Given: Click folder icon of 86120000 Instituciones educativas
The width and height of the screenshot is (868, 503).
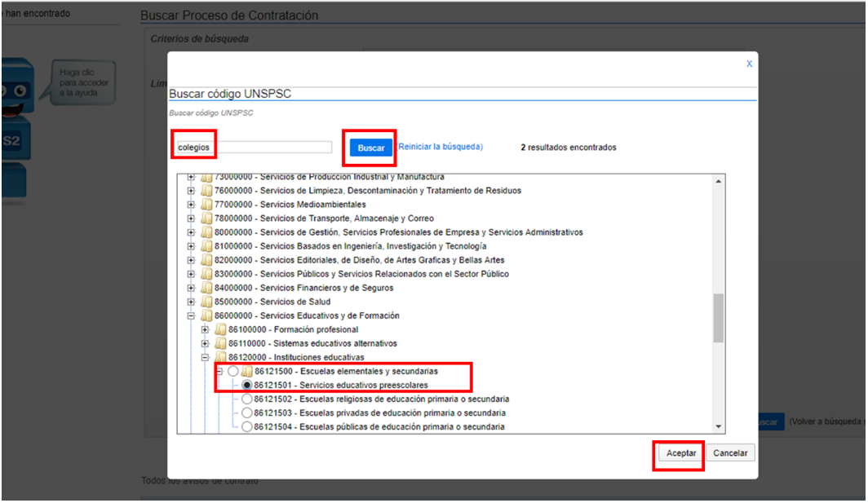Looking at the screenshot, I should click(220, 357).
